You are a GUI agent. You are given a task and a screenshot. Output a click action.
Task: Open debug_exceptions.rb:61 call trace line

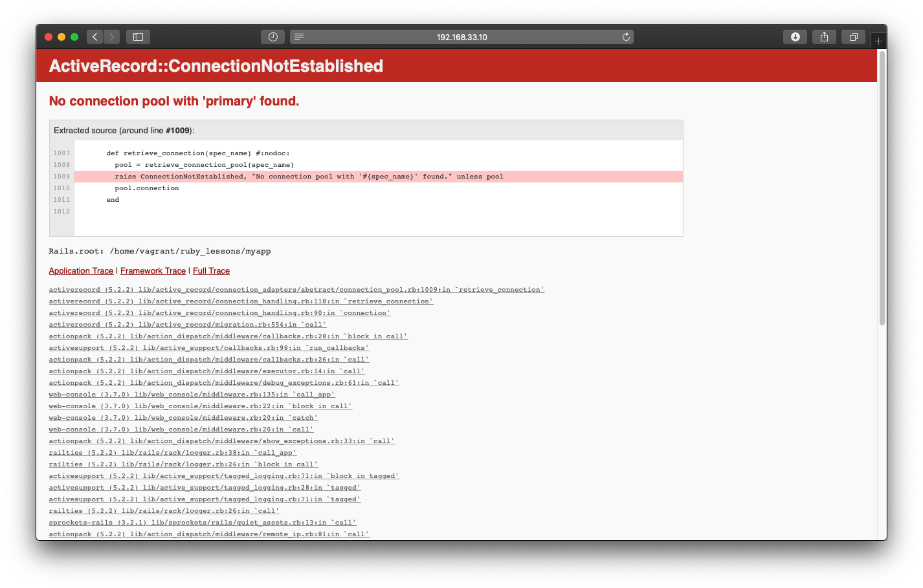(x=224, y=383)
